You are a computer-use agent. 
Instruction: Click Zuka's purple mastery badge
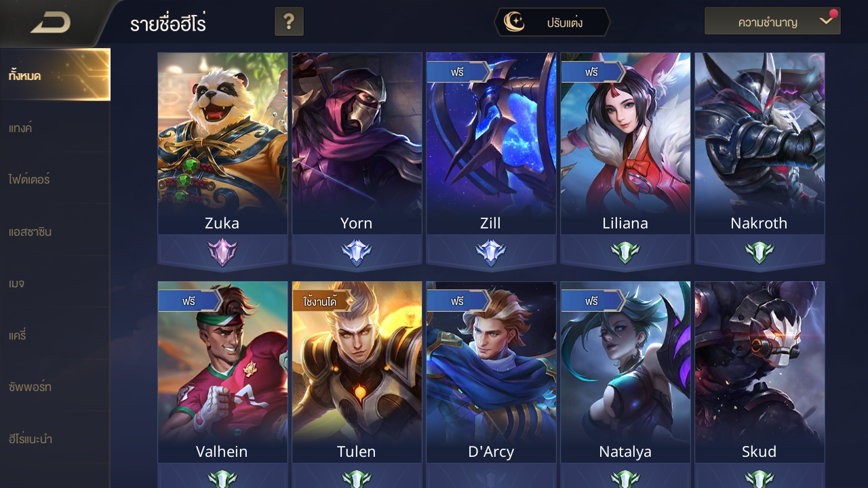[x=222, y=253]
